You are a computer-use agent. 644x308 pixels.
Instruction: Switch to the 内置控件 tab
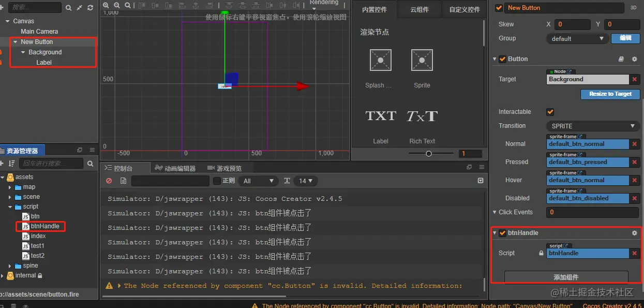pyautogui.click(x=375, y=9)
